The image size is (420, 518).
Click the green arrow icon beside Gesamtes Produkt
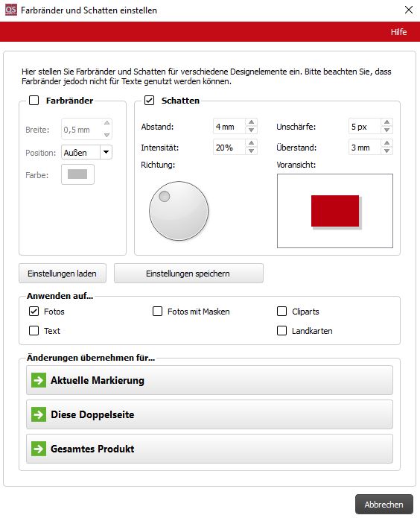[x=39, y=449]
